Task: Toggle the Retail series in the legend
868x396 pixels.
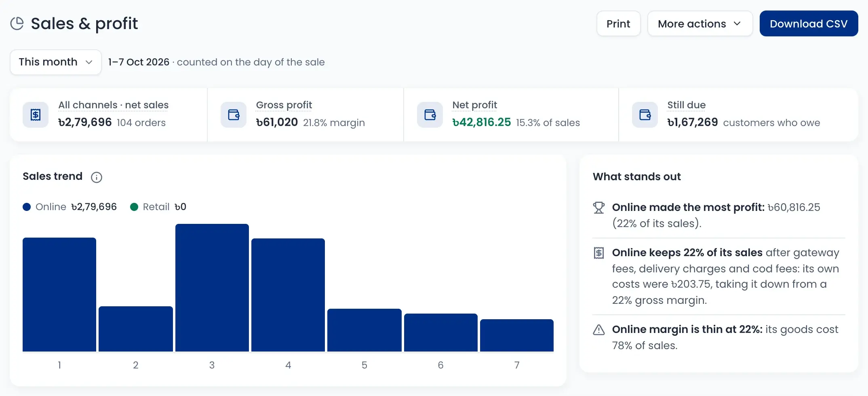Action: (x=158, y=207)
